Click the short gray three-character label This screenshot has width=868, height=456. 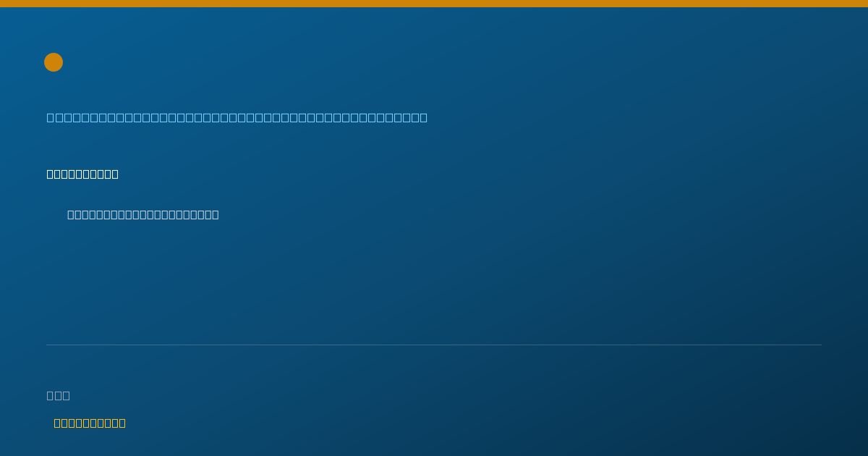(x=58, y=395)
